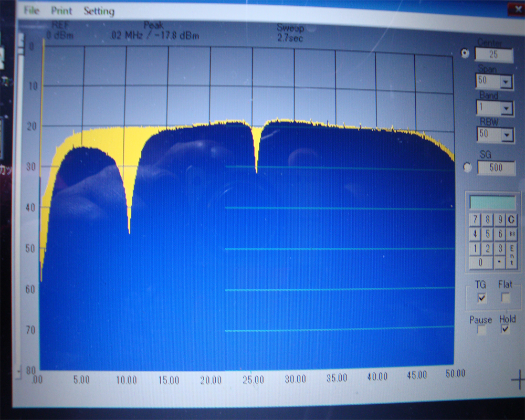Screen dimensions: 525x420
Task: Expand the Band dropdown list
Action: 506,108
